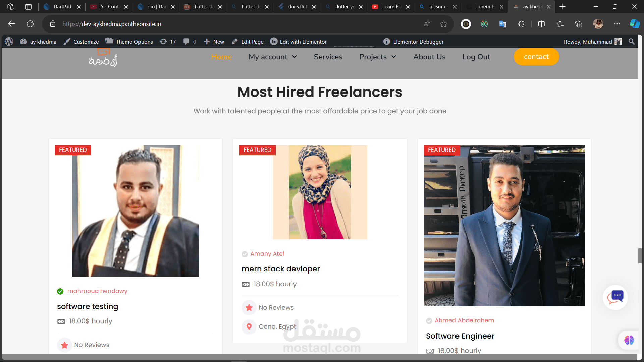Click Amany Atef's profile photo

pos(320,192)
